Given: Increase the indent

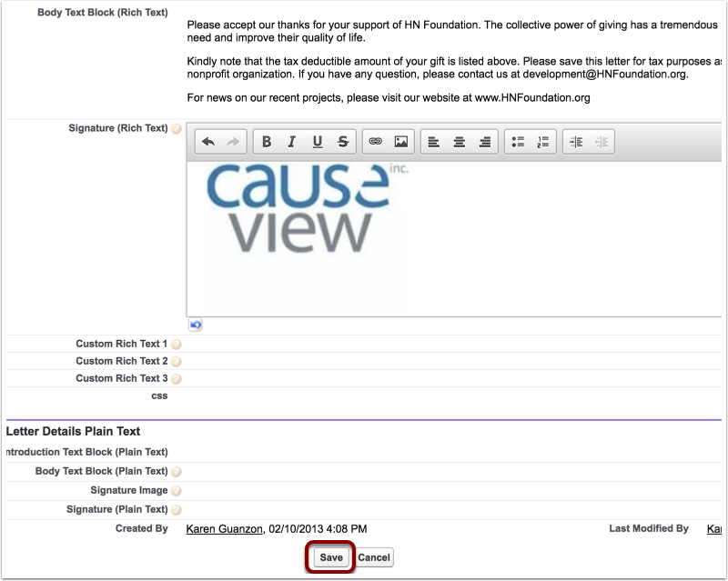Looking at the screenshot, I should coord(576,142).
